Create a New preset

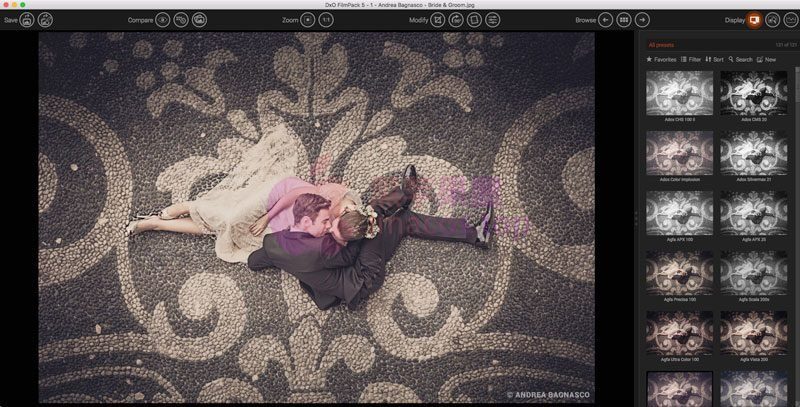(x=766, y=60)
